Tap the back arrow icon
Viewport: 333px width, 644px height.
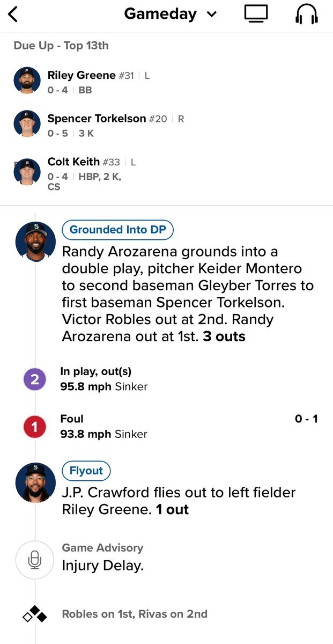pyautogui.click(x=13, y=14)
